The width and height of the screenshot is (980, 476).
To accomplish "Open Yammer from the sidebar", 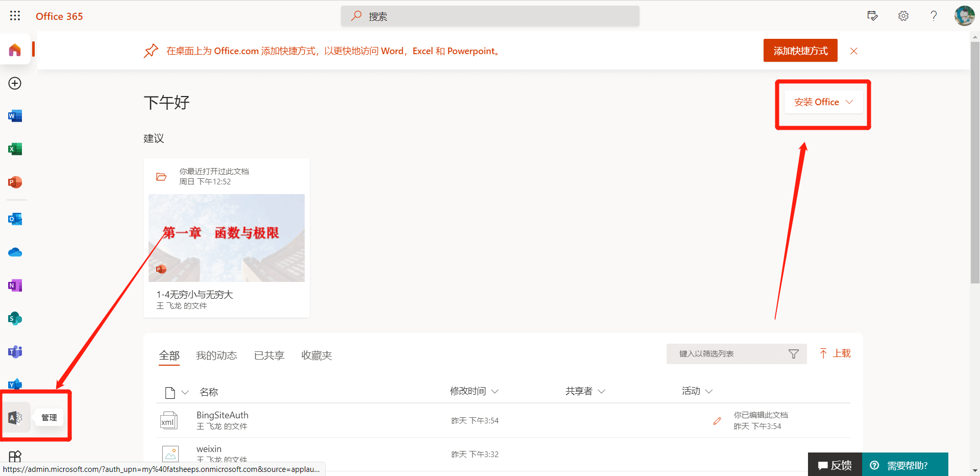I will click(x=15, y=384).
